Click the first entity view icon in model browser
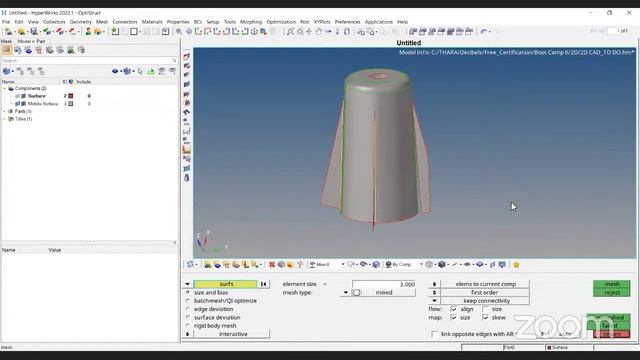The width and height of the screenshot is (640, 360). [7, 50]
